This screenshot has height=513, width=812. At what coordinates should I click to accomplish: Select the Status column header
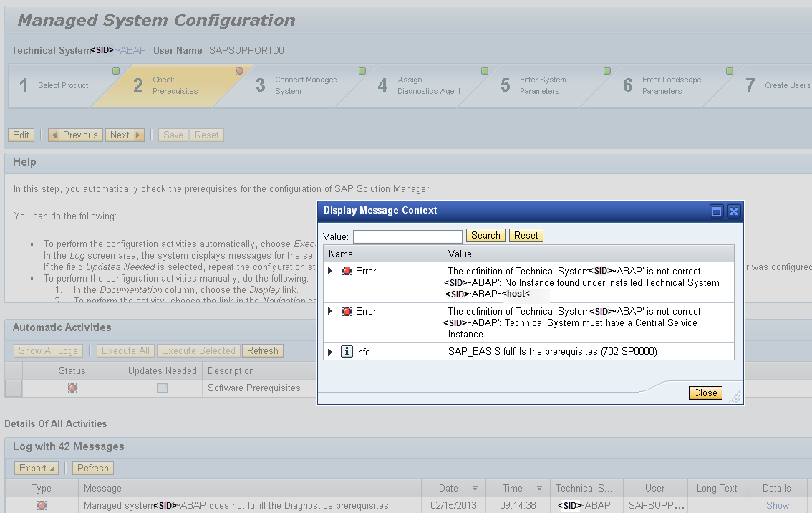pyautogui.click(x=72, y=371)
